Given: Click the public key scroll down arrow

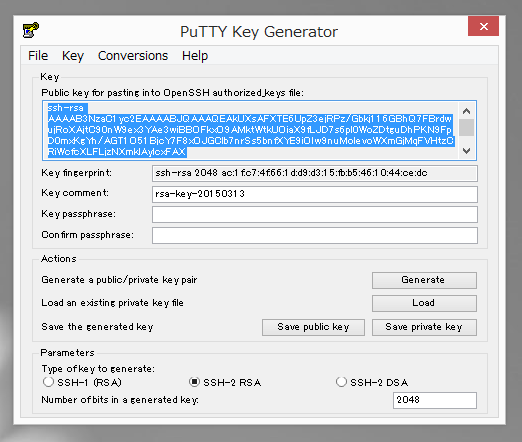Looking at the screenshot, I should (x=467, y=151).
